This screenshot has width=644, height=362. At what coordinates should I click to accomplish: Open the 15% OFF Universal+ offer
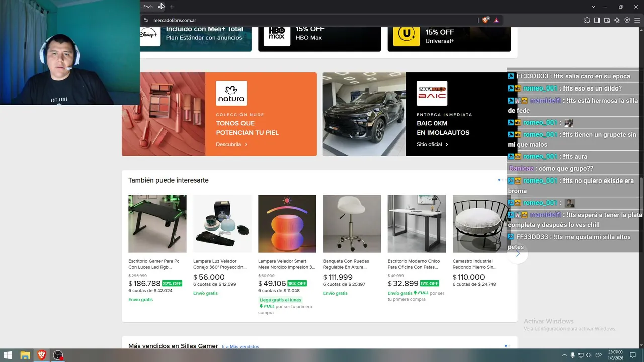point(449,39)
